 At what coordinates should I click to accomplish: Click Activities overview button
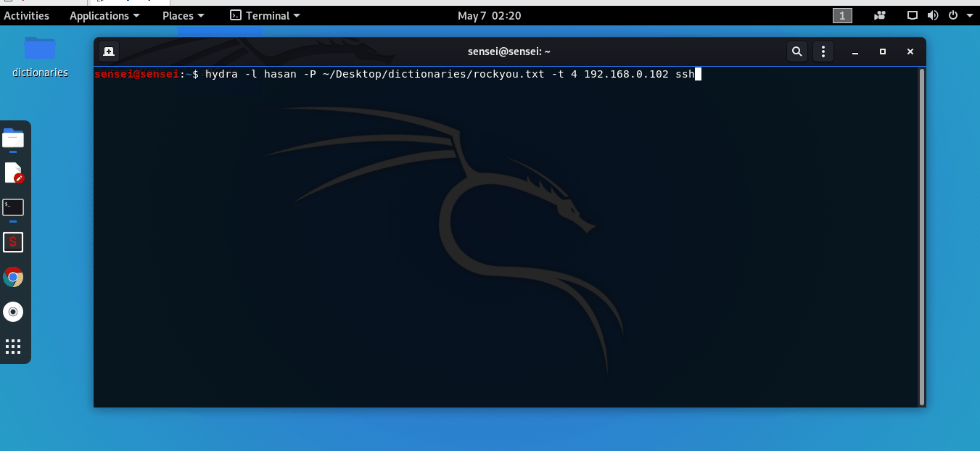coord(27,15)
